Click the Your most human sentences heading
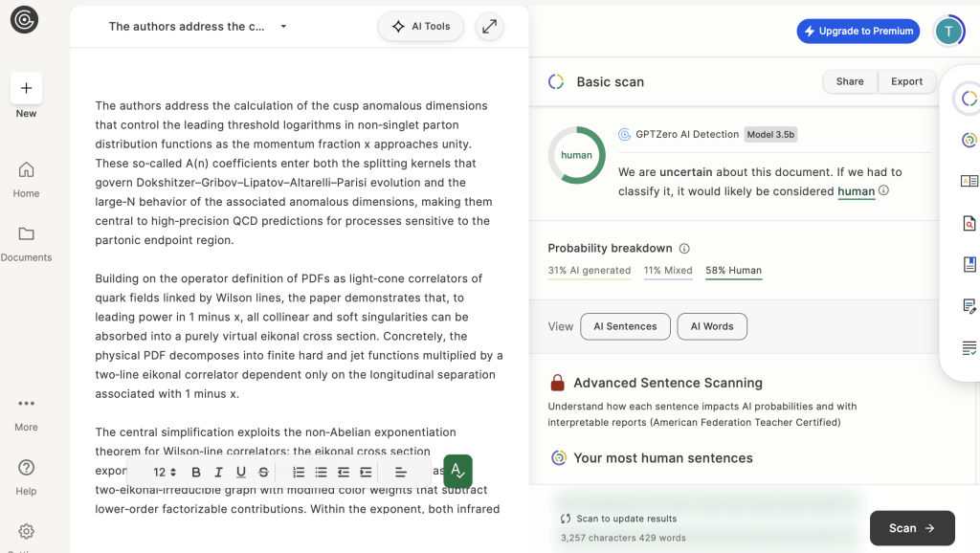Viewport: 980px width, 553px height. coord(663,458)
